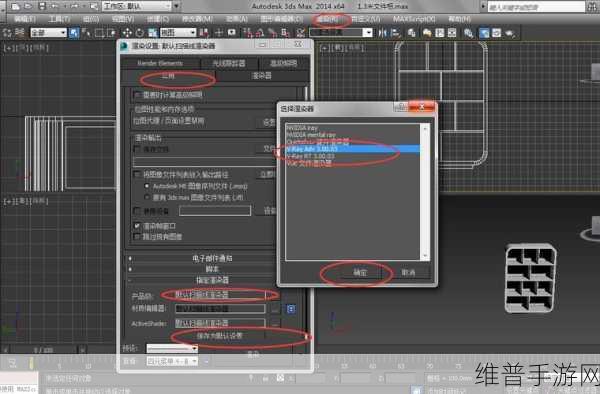The image size is (600, 394).
Task: Toggle the Spinner Snap icon
Action: 285,33
